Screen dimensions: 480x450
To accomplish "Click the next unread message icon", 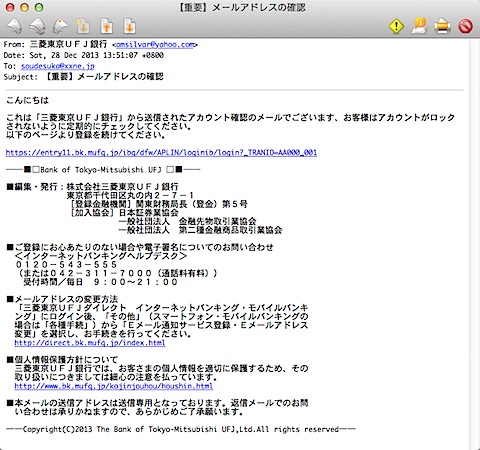I will tap(83, 27).
